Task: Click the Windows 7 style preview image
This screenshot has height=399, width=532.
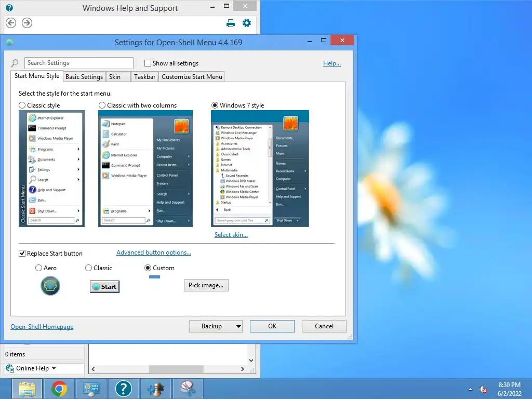Action: pyautogui.click(x=260, y=169)
